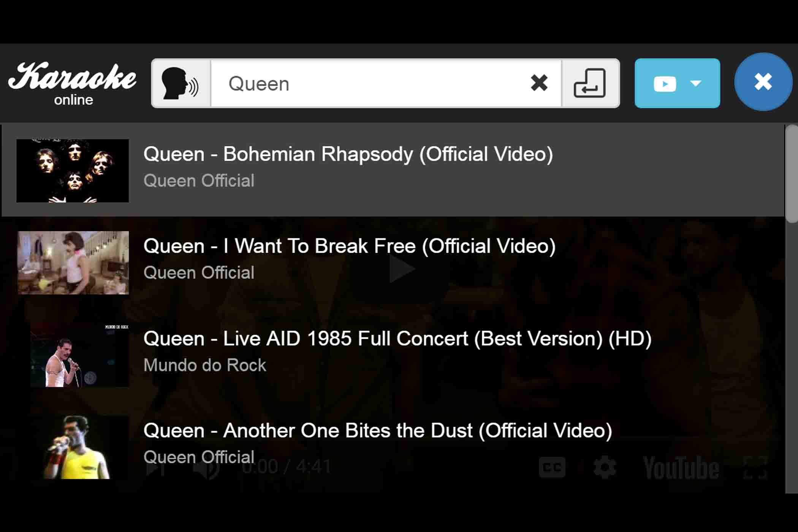This screenshot has height=532, width=798.
Task: Toggle closed captions CC on player
Action: point(552,467)
